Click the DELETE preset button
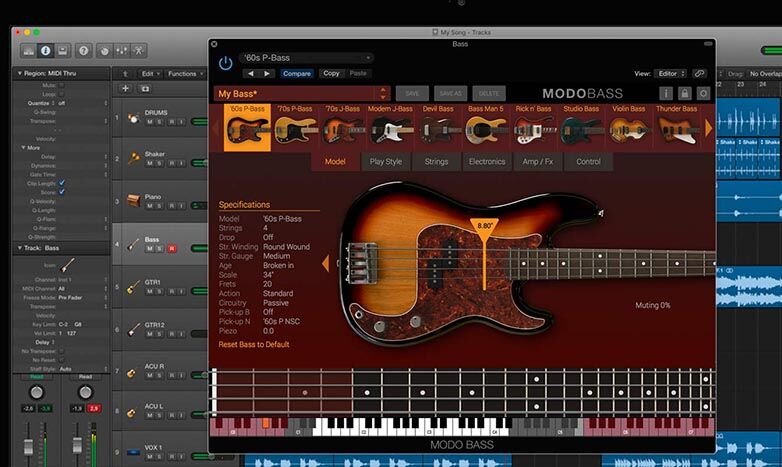This screenshot has height=467, width=782. click(x=489, y=93)
